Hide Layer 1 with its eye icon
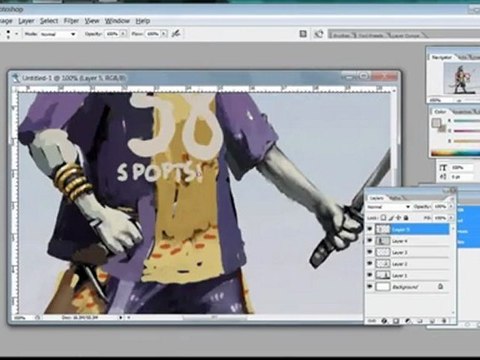Viewport: 480px width, 360px height. pyautogui.click(x=369, y=275)
